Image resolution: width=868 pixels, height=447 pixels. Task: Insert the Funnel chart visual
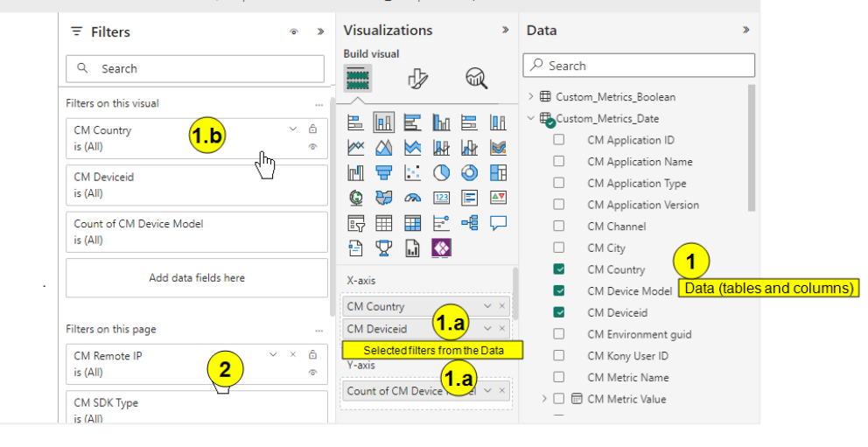(x=383, y=172)
